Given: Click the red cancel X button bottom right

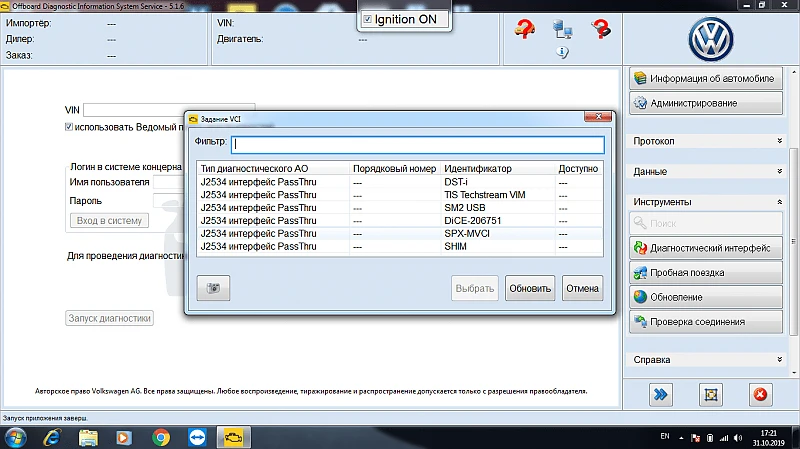Looking at the screenshot, I should [x=760, y=394].
